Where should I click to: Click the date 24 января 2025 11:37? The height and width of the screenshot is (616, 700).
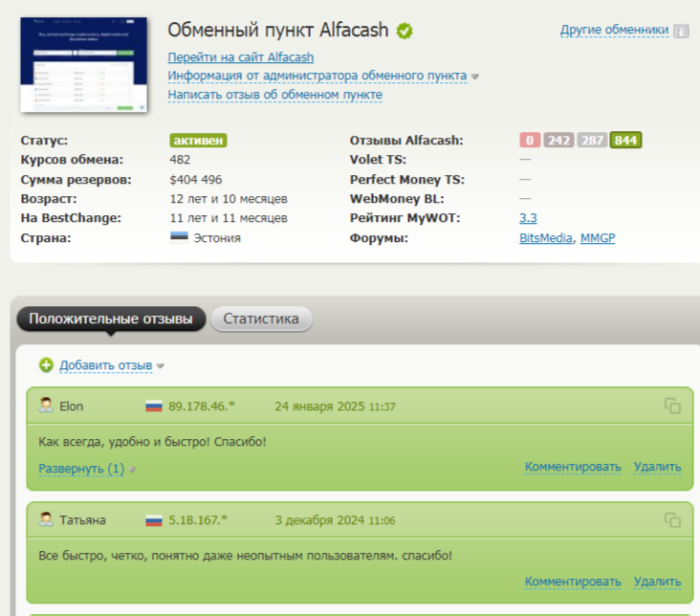pos(335,407)
